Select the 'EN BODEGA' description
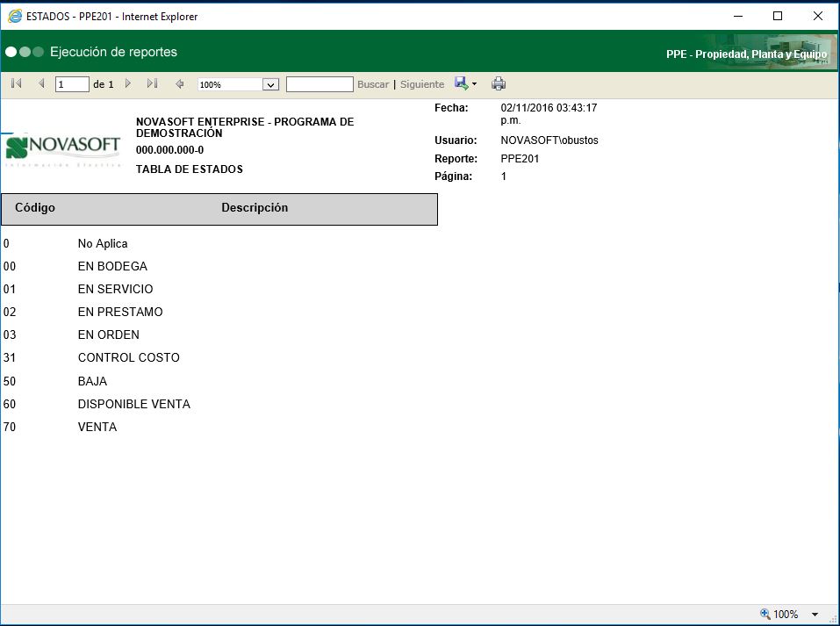This screenshot has width=840, height=626. coord(112,266)
